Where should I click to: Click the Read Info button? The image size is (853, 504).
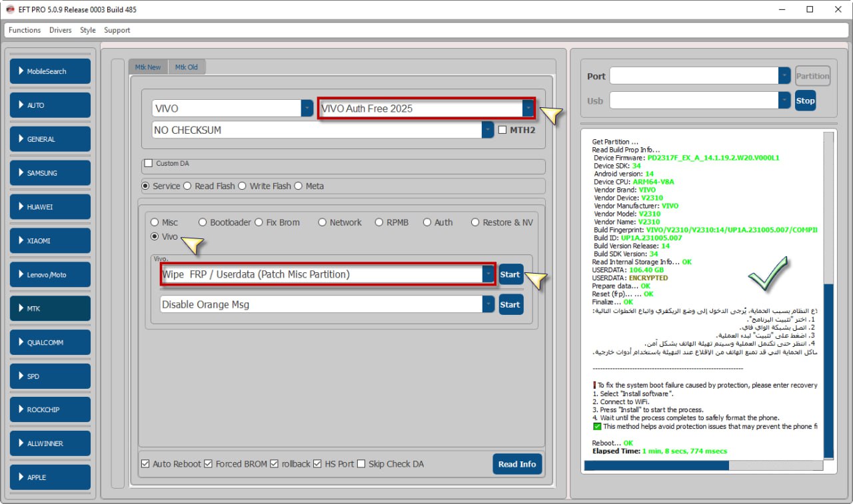pos(517,464)
